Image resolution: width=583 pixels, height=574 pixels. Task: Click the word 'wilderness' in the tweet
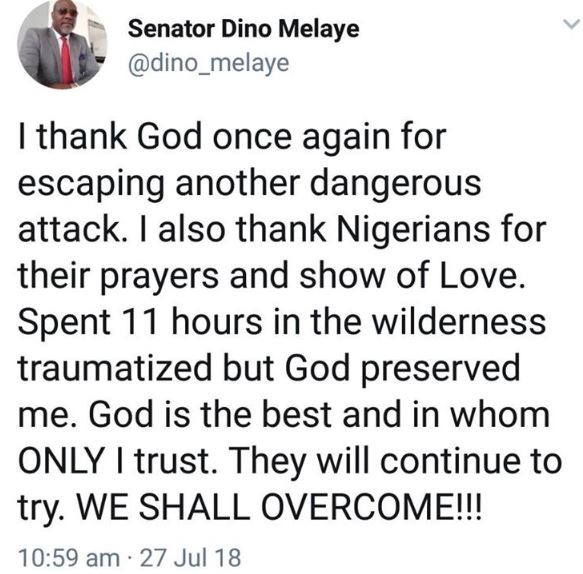459,321
